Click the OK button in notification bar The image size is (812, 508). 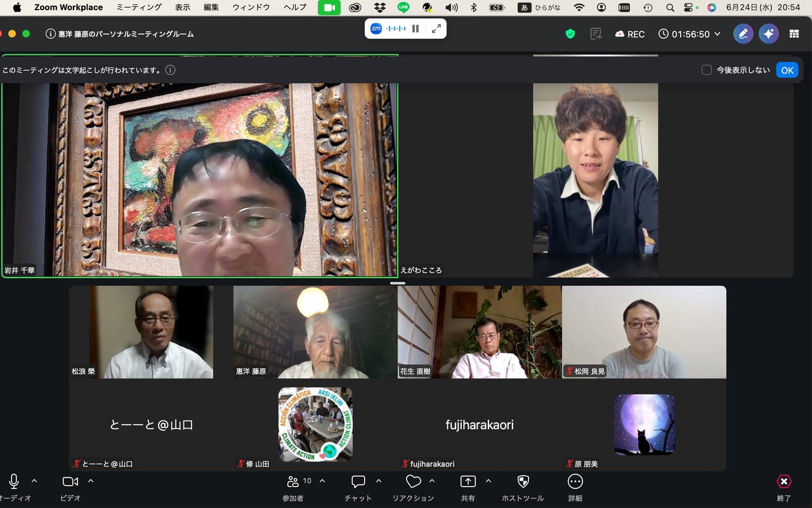[x=787, y=70]
